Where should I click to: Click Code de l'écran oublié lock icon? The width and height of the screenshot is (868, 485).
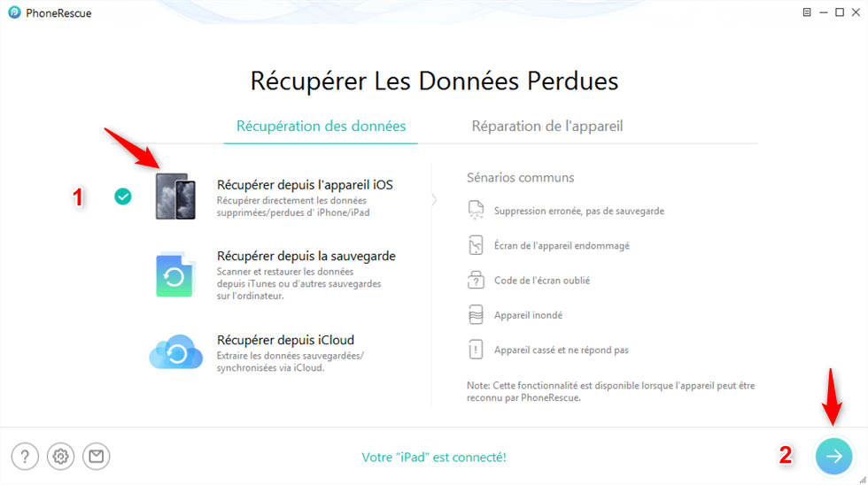476,280
